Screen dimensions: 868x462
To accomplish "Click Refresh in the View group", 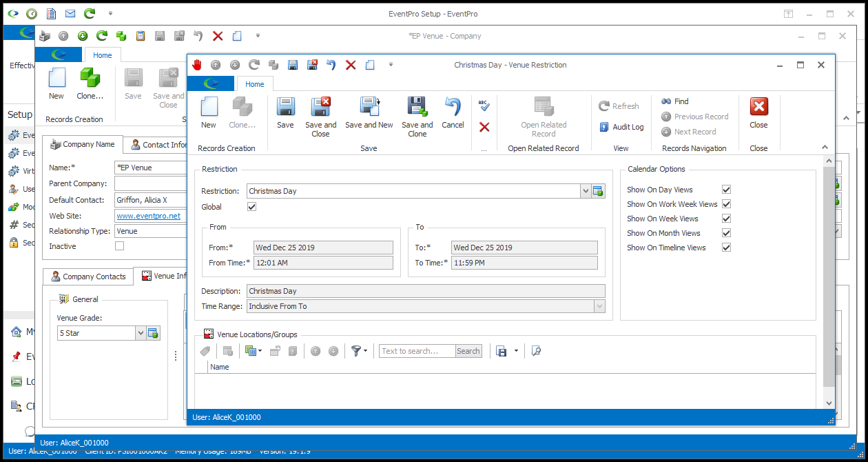I will coord(619,106).
